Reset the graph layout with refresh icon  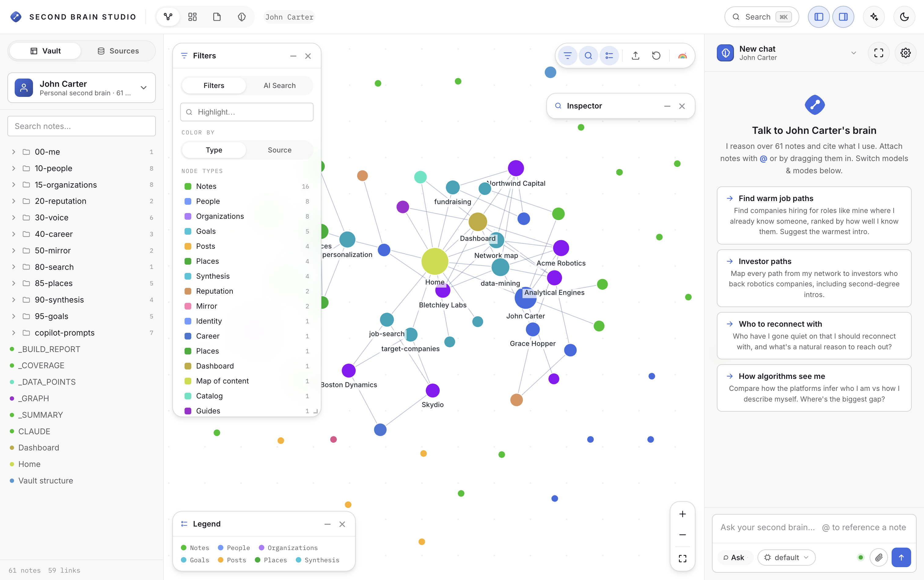(x=656, y=56)
